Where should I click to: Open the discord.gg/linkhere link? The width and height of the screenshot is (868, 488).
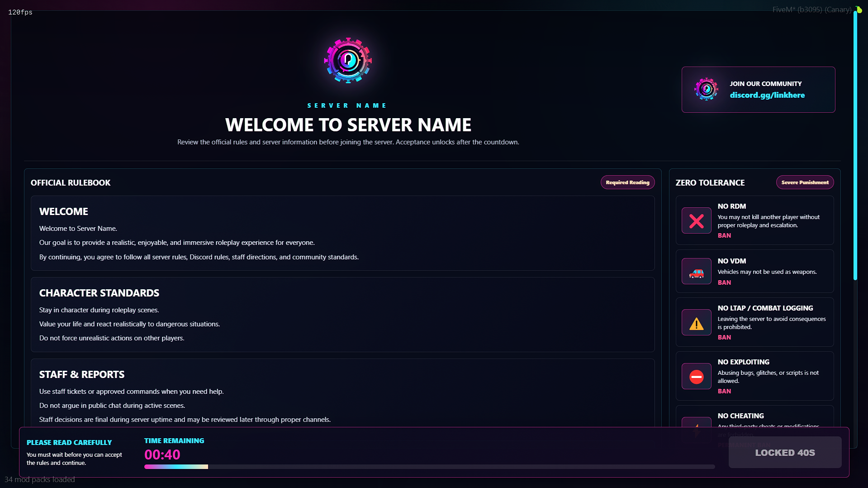click(767, 95)
